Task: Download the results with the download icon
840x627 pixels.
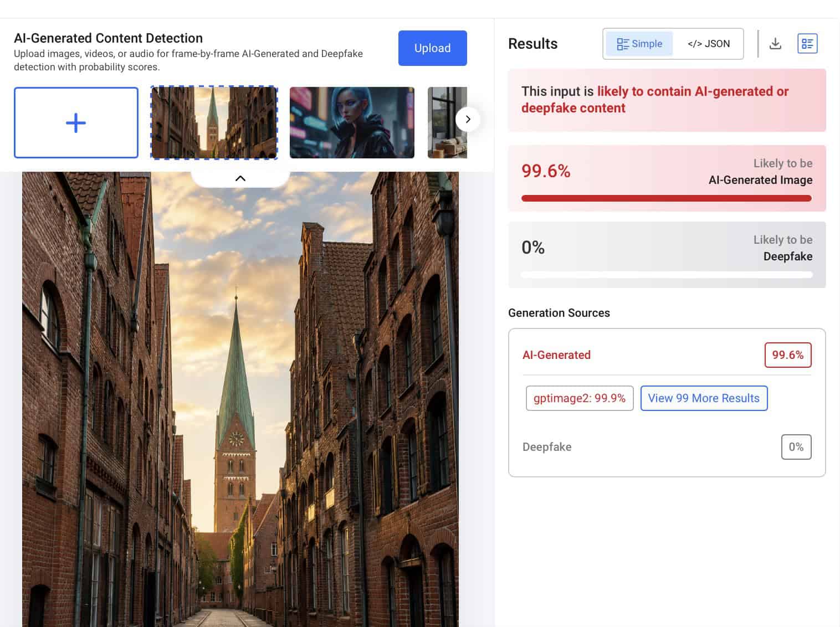Action: click(x=776, y=44)
